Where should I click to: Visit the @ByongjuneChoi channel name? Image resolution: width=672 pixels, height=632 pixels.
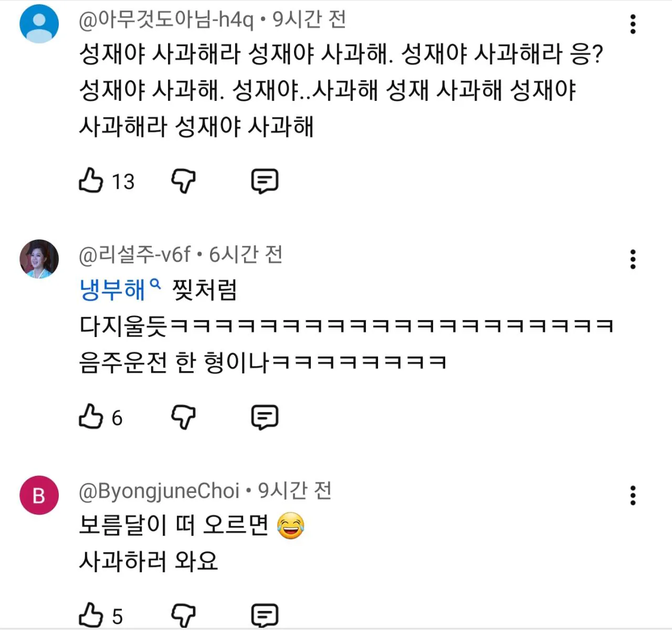[159, 491]
